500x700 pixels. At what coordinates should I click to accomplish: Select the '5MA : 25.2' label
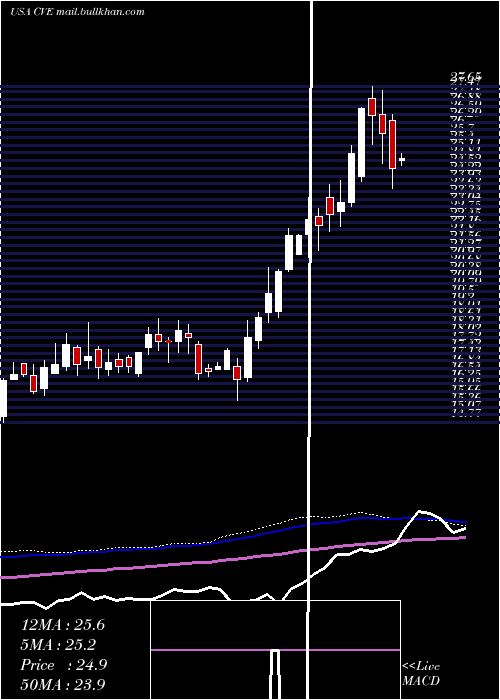click(58, 645)
